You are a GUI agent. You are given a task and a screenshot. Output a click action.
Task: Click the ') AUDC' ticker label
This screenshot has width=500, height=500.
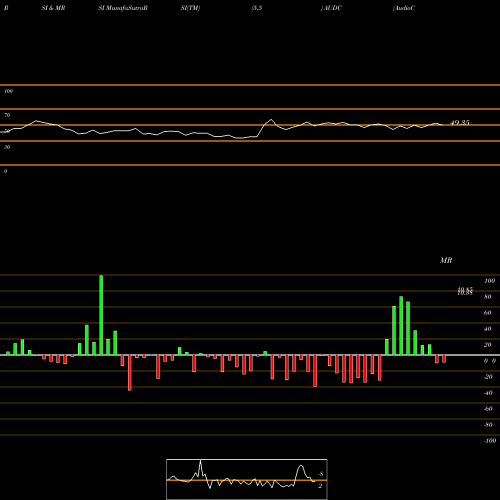(331, 8)
